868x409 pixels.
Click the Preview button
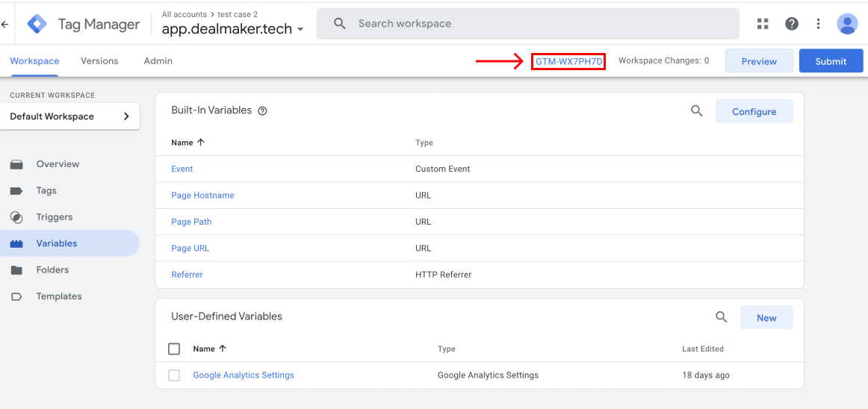pos(760,61)
